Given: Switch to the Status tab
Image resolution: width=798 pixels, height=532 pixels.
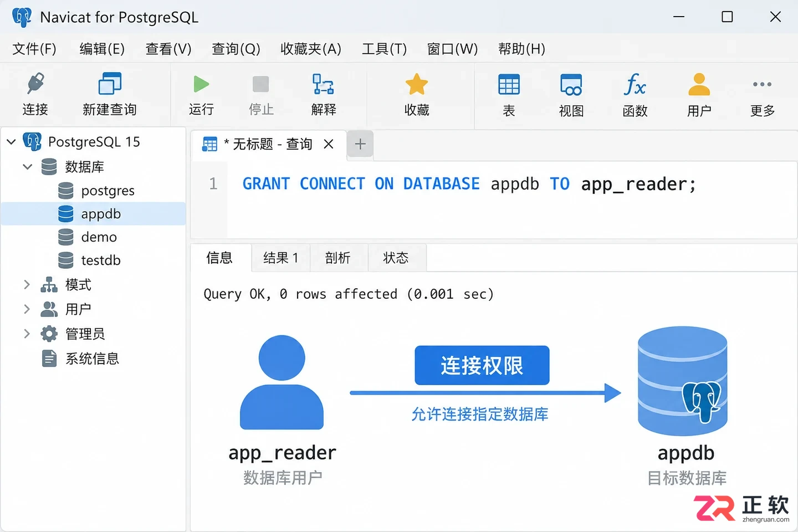Looking at the screenshot, I should pos(396,258).
